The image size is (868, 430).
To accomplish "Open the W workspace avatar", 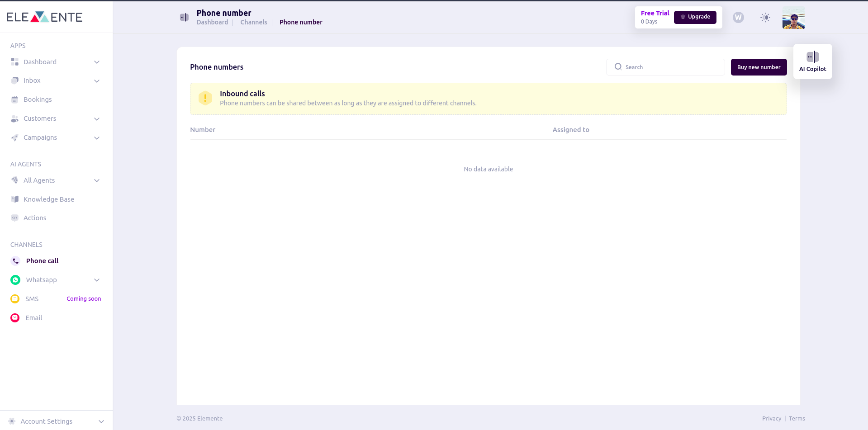I will point(738,17).
